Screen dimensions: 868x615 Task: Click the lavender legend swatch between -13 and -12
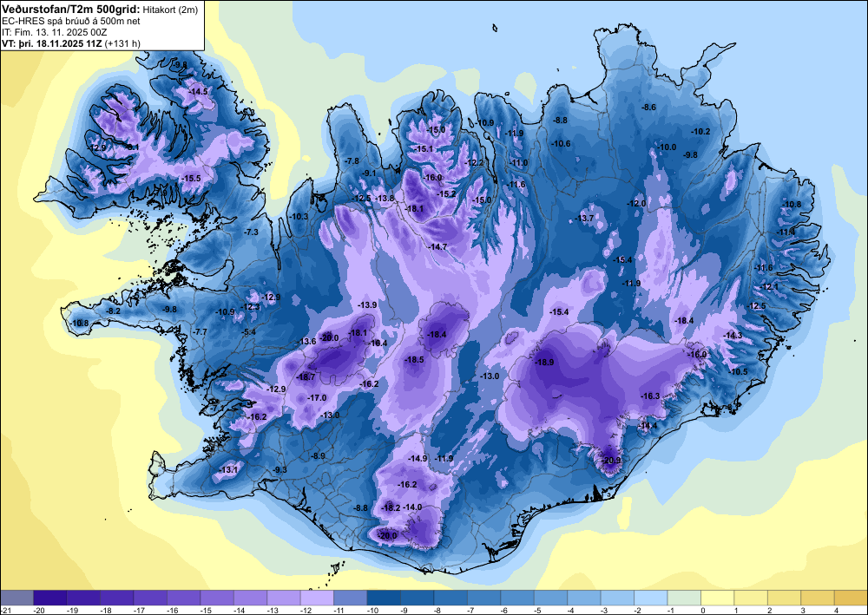(284, 598)
